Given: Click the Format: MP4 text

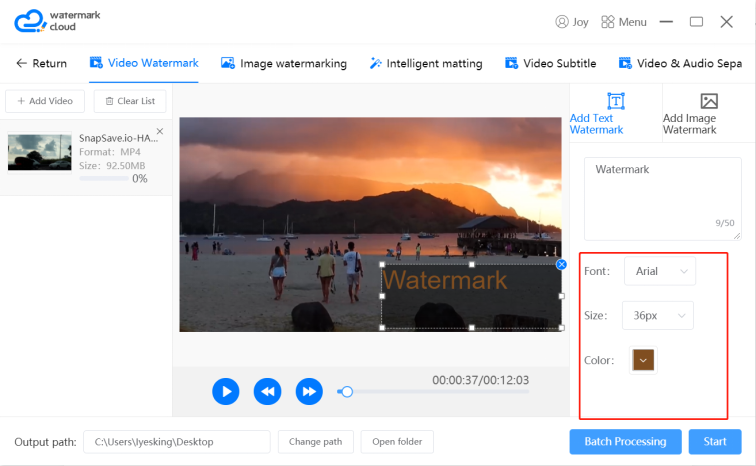Looking at the screenshot, I should pos(110,152).
